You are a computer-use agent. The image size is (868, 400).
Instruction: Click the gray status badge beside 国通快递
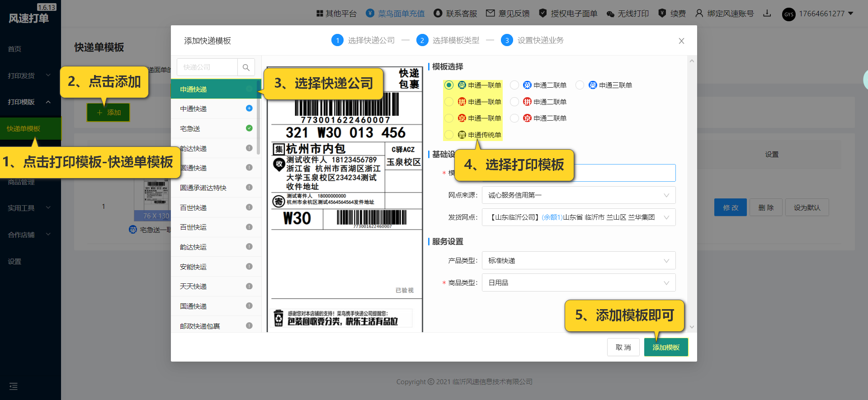click(x=249, y=306)
